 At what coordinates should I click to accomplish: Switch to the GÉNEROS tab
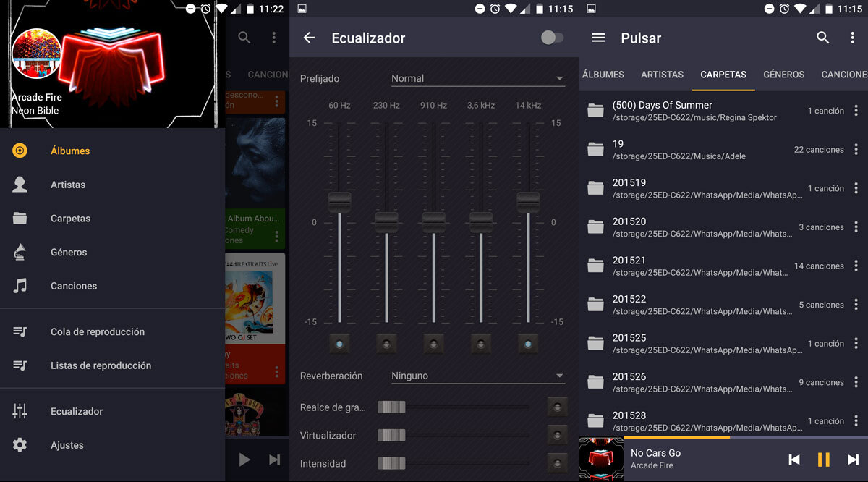tap(783, 75)
